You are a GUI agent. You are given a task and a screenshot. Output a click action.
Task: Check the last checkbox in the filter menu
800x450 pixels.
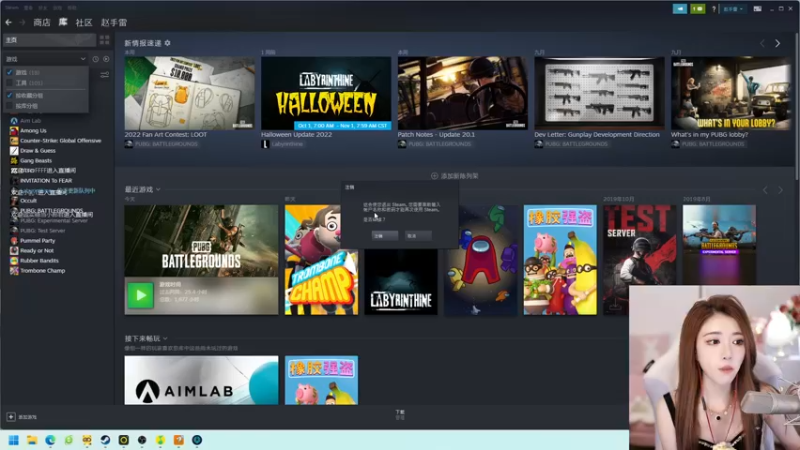9,106
